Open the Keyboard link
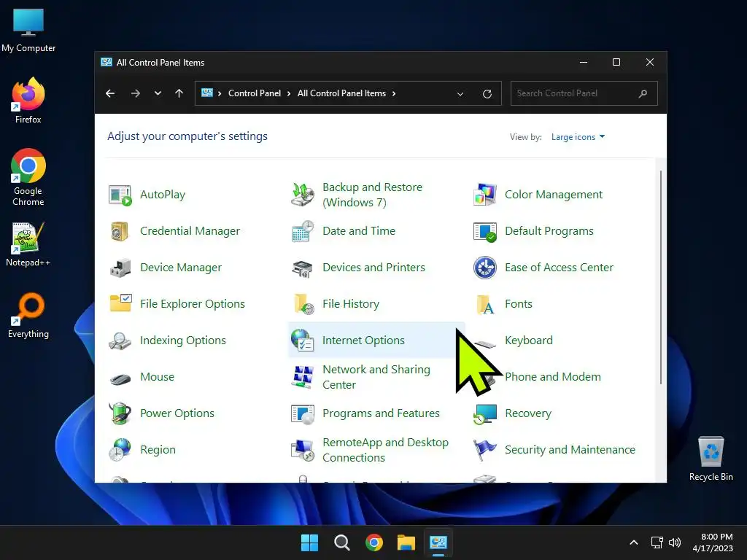The image size is (747, 560). coord(529,341)
